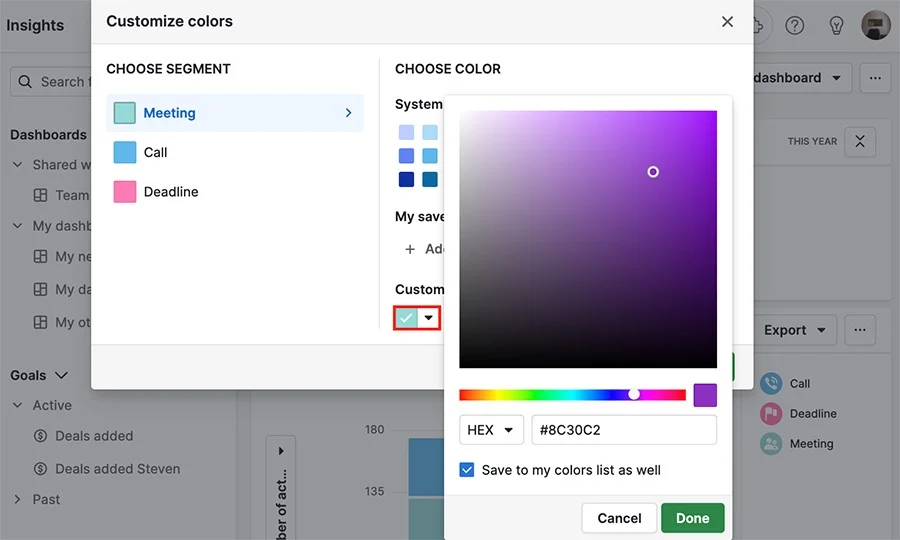Expand the Past goals group
Screen dimensions: 900x540
click(17, 499)
